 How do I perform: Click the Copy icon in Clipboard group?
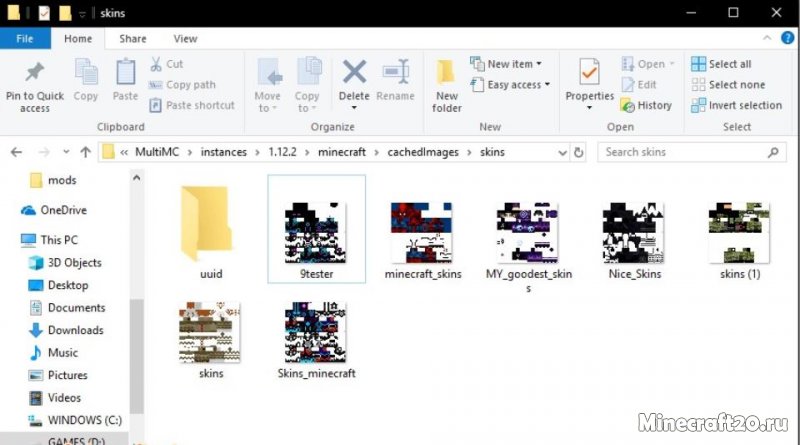[86, 73]
